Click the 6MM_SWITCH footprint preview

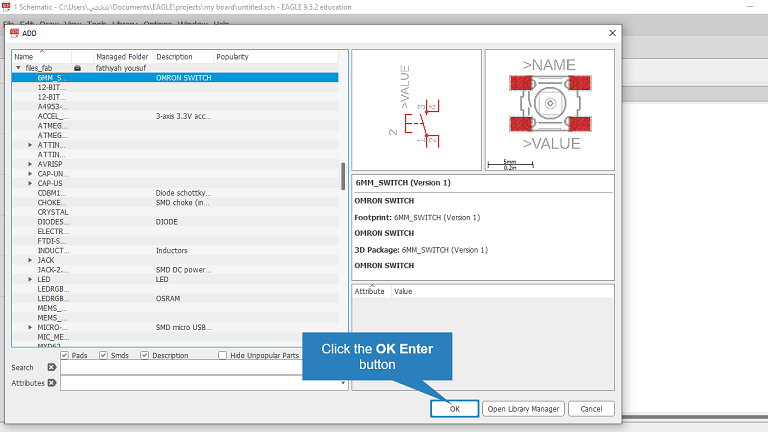[550, 110]
